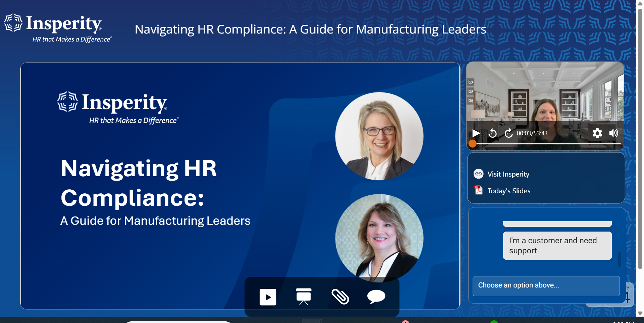Click the orange video progress handle
This screenshot has height=323, width=644.
472,144
